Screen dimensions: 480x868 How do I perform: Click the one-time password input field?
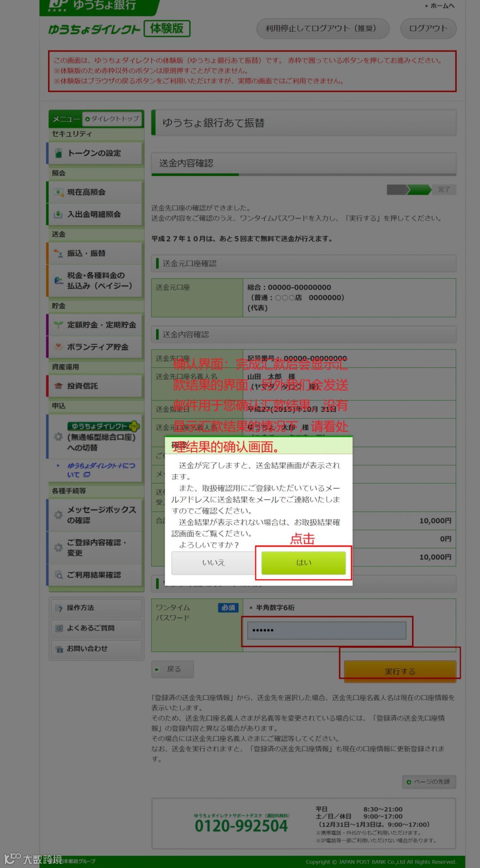[x=327, y=630]
